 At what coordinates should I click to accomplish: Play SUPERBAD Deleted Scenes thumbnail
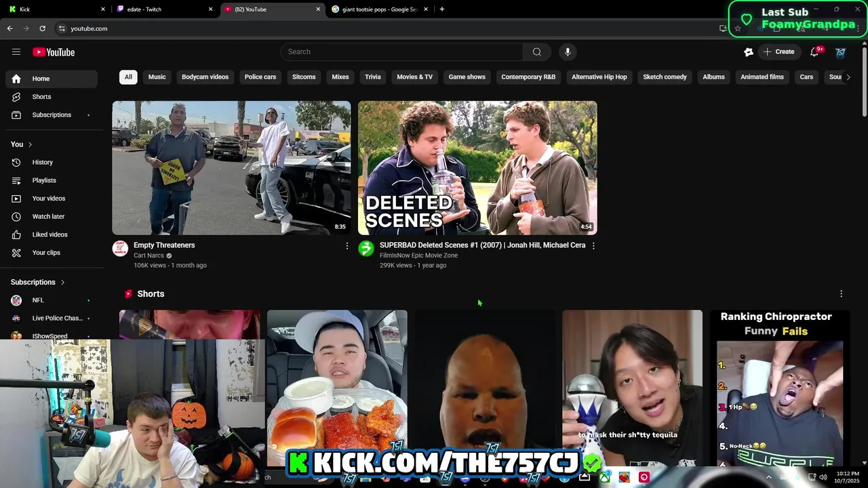477,168
